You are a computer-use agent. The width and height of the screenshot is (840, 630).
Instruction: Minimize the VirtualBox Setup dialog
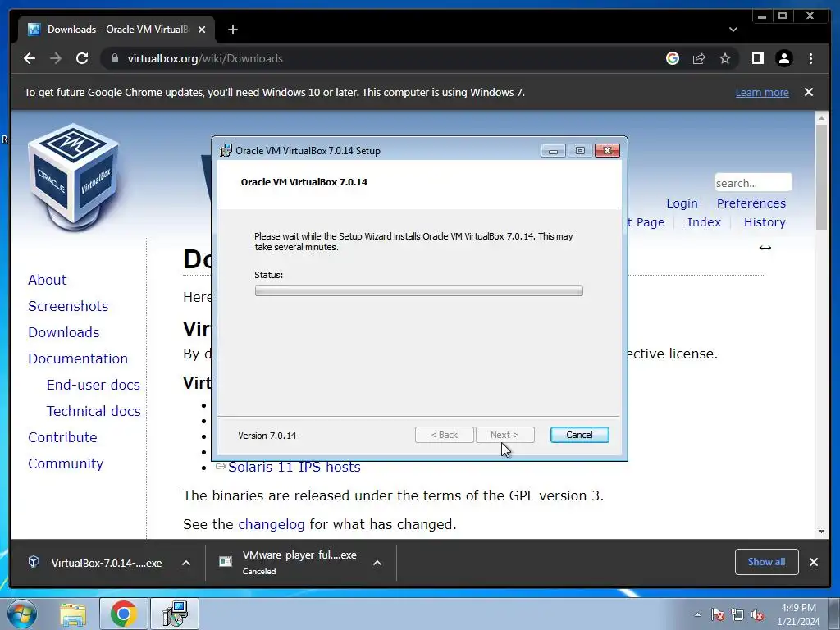click(553, 151)
